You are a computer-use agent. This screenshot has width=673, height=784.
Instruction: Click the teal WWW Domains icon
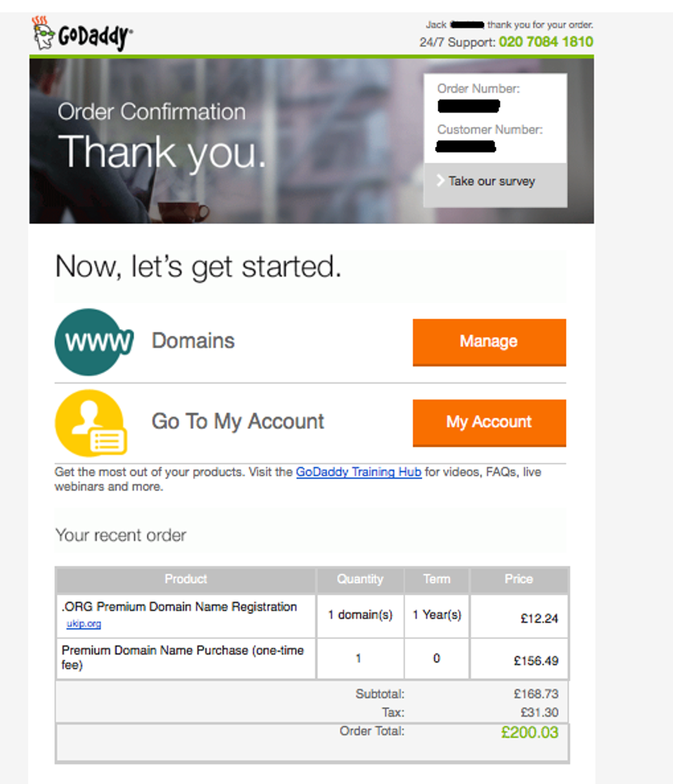pos(93,342)
